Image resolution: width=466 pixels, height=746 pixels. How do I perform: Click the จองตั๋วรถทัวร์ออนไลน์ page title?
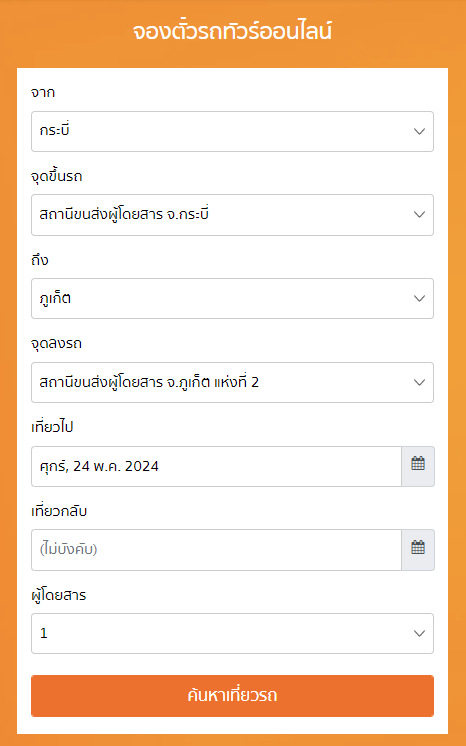232,31
